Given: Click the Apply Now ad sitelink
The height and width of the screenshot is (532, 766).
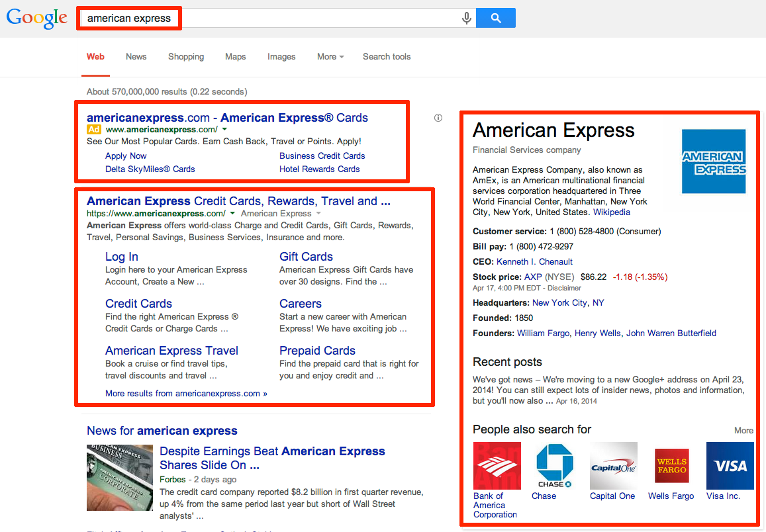Looking at the screenshot, I should click(126, 155).
